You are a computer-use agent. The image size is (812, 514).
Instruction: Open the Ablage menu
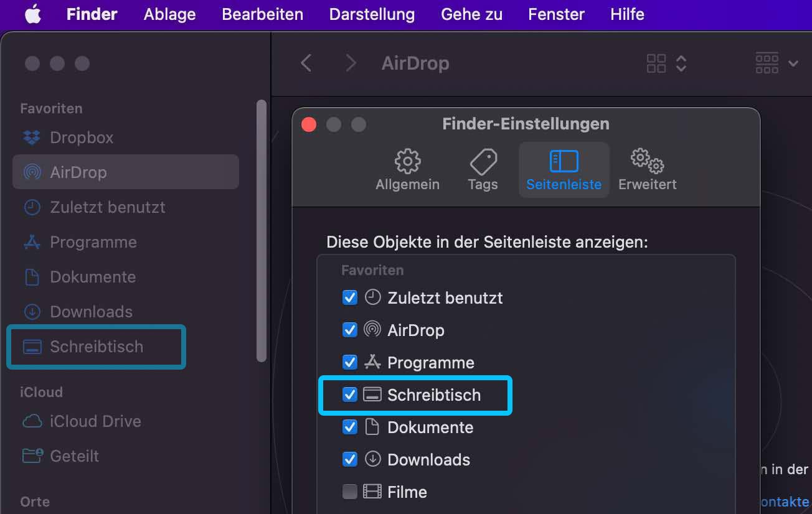coord(169,14)
